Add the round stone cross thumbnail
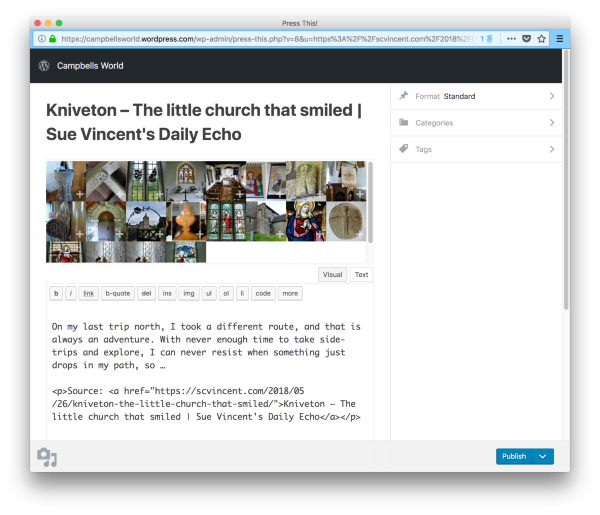Image resolution: width=600 pixels, height=515 pixels. 346,221
